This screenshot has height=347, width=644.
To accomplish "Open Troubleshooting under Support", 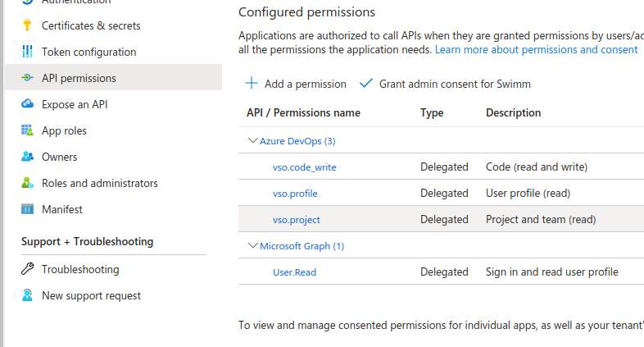I will 80,269.
